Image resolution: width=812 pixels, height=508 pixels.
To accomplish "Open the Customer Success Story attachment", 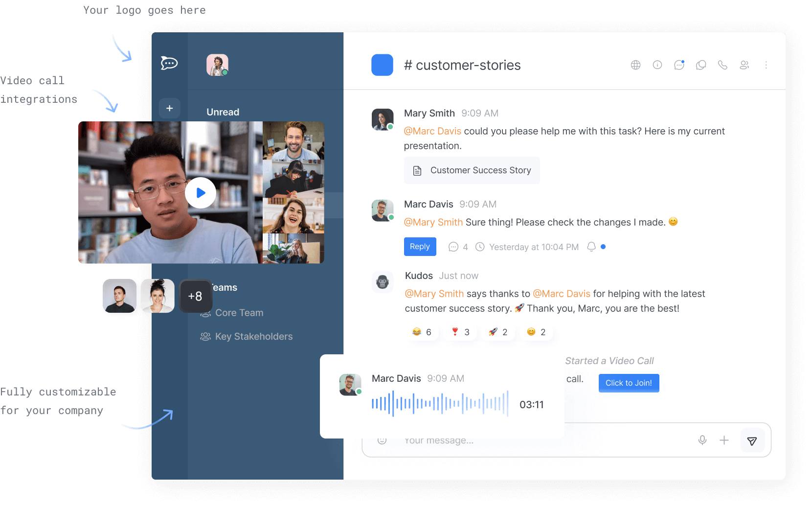I will tap(472, 170).
